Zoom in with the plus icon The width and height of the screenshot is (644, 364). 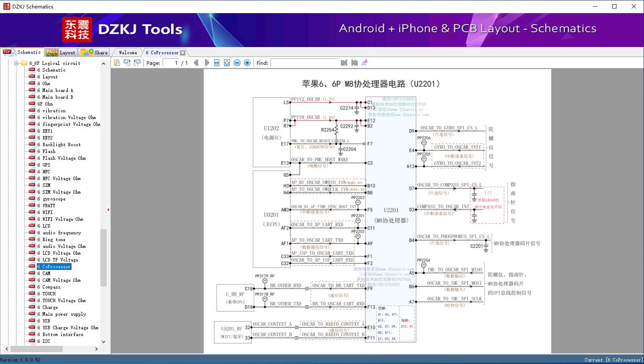point(247,63)
